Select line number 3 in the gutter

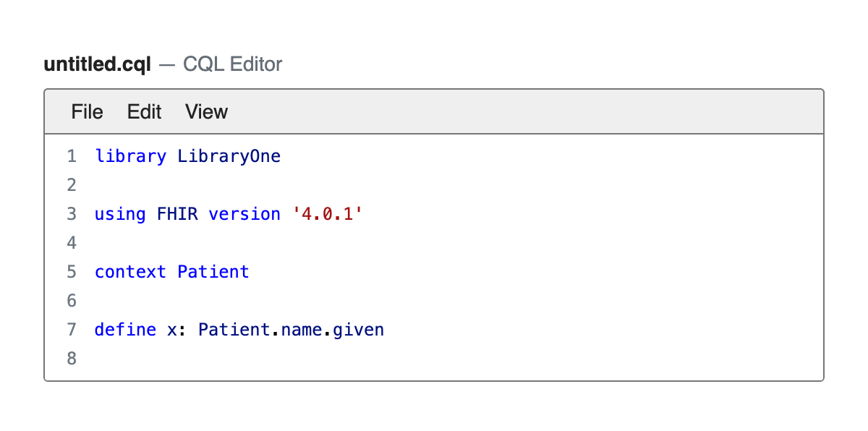click(71, 214)
